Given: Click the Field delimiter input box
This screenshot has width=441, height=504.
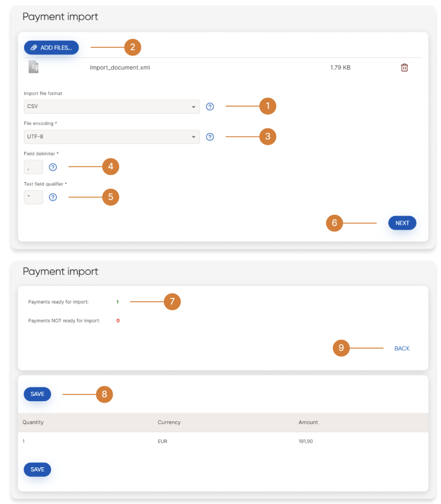Looking at the screenshot, I should [33, 167].
